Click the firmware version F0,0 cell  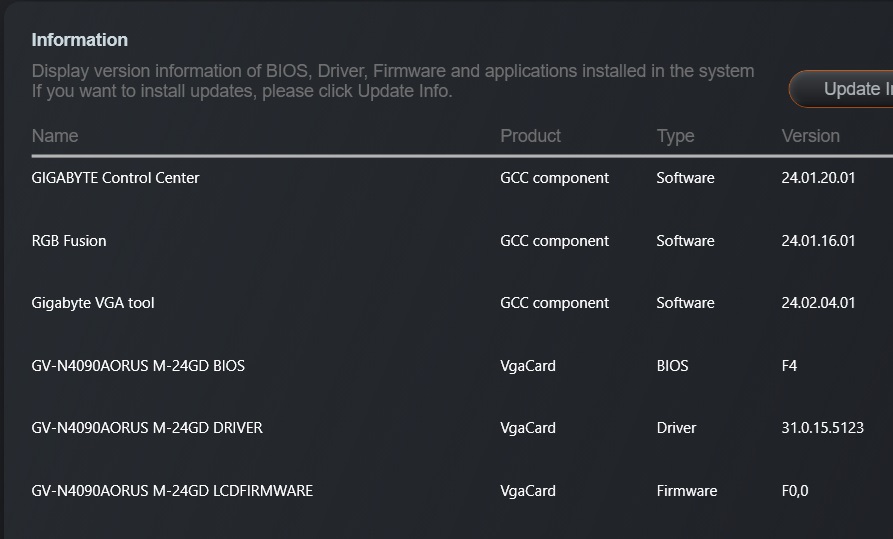click(795, 491)
